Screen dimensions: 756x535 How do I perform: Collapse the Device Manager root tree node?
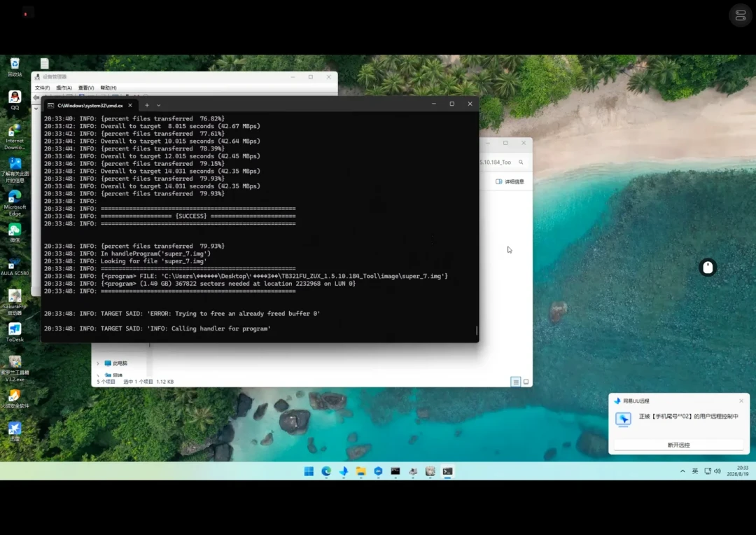click(36, 109)
